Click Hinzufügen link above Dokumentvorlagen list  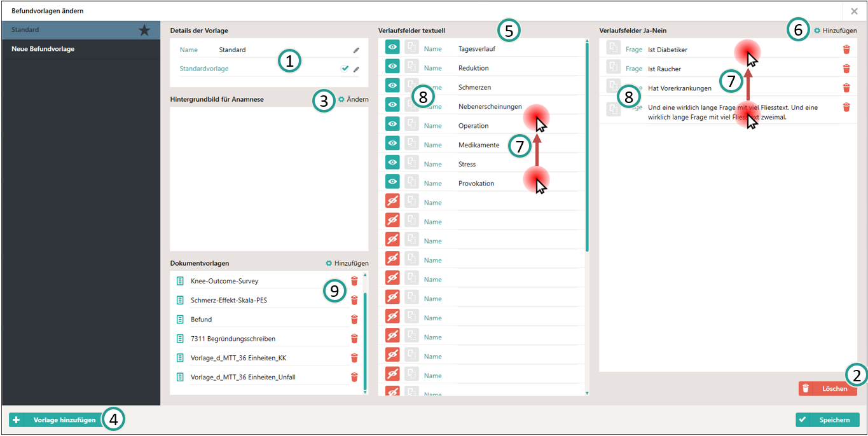click(347, 263)
